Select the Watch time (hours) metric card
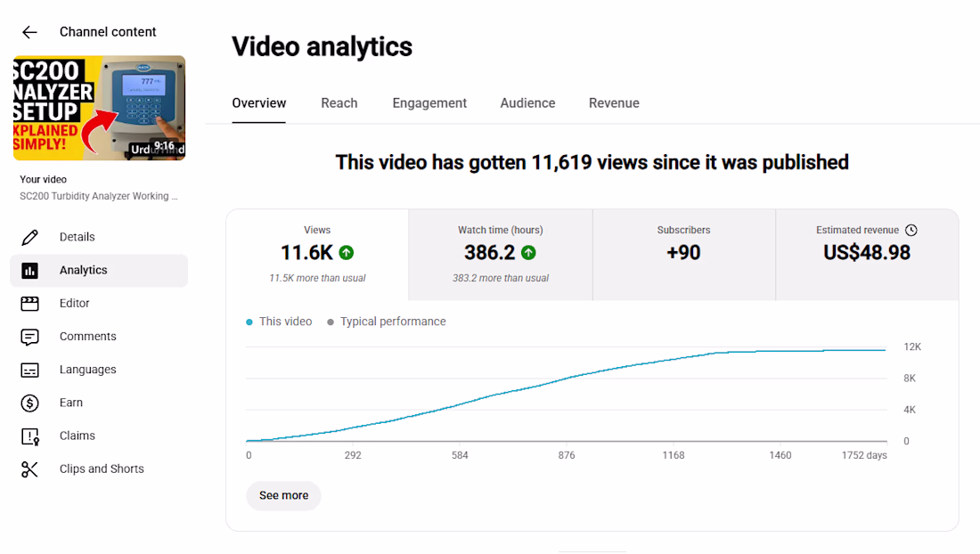This screenshot has width=980, height=554. click(501, 255)
